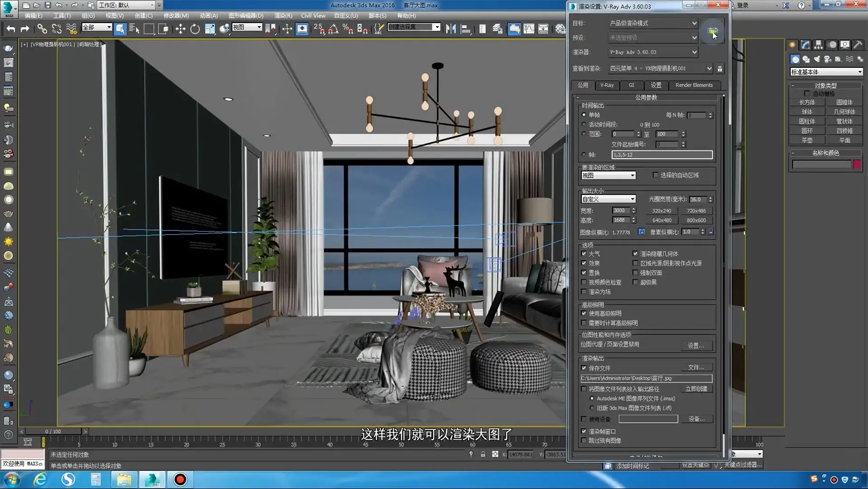This screenshot has width=868, height=489.
Task: Disable the 渲染隐藏几何体 checkbox
Action: pos(636,254)
